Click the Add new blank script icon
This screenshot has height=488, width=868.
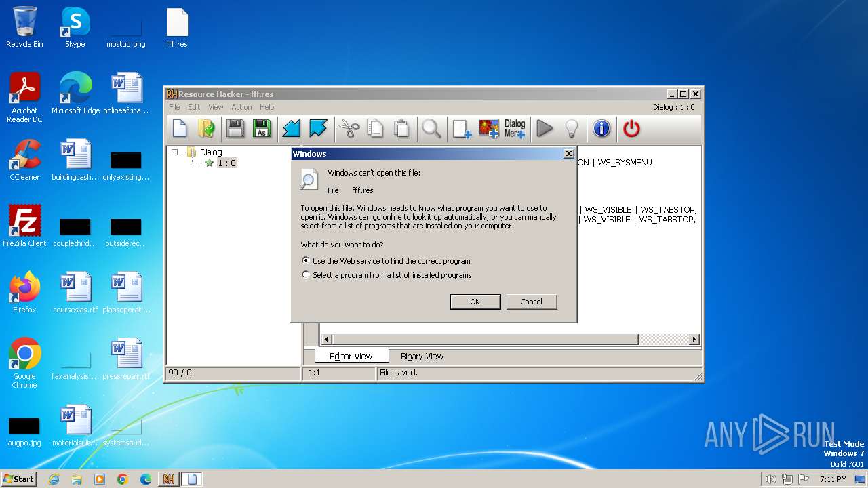tap(462, 128)
